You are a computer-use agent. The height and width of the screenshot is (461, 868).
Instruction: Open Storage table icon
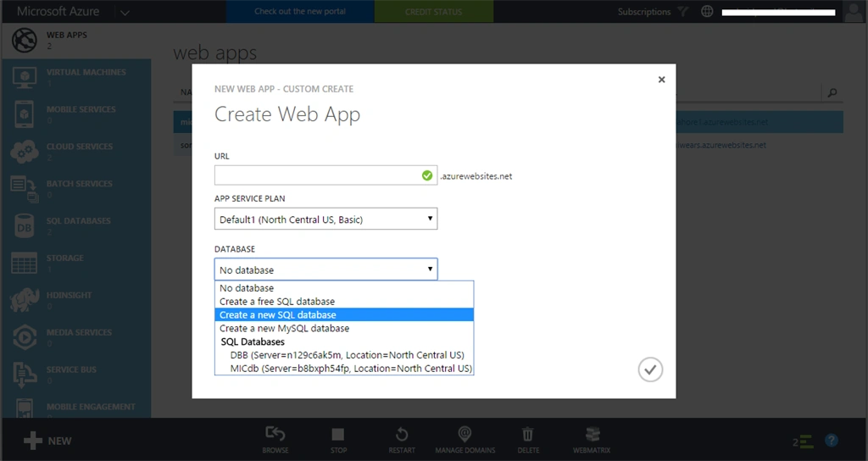click(x=25, y=263)
